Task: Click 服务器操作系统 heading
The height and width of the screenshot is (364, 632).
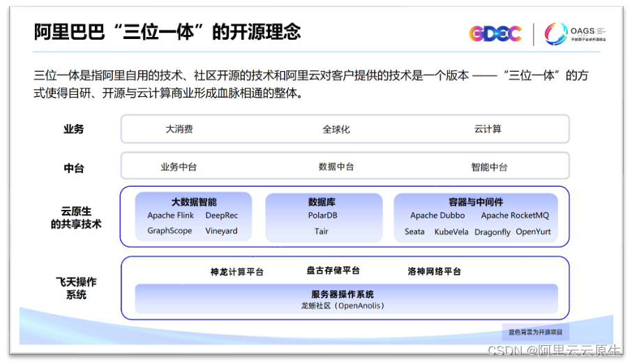Action: click(343, 294)
